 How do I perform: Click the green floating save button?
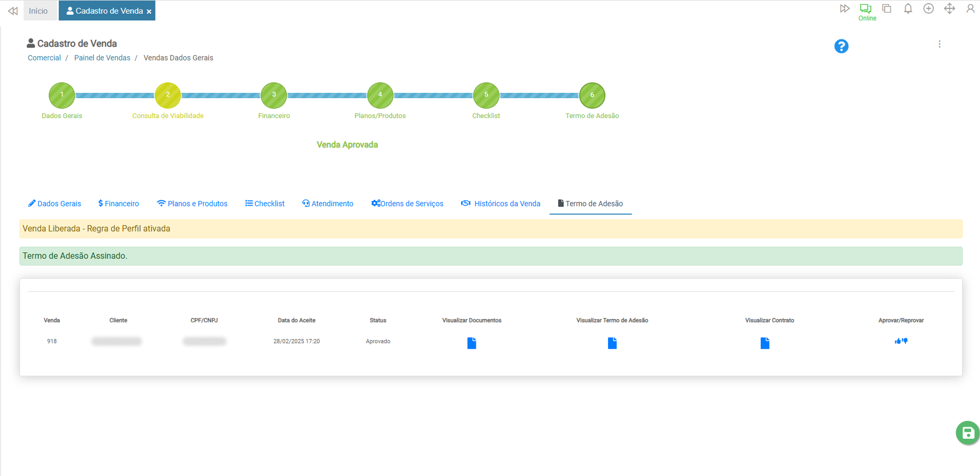point(967,433)
